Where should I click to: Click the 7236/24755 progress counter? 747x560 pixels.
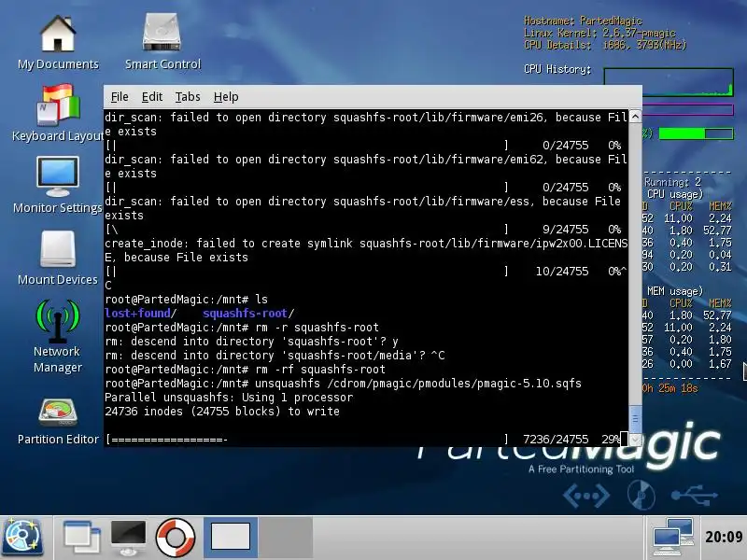point(556,440)
